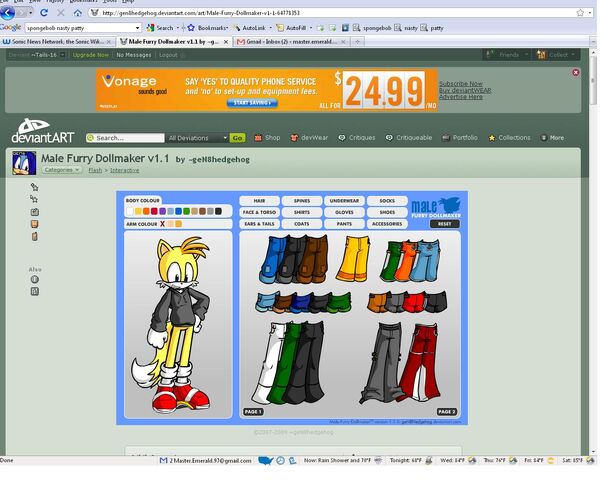Open the Shoes category in dollmaker
This screenshot has width=600, height=480.
pyautogui.click(x=387, y=212)
